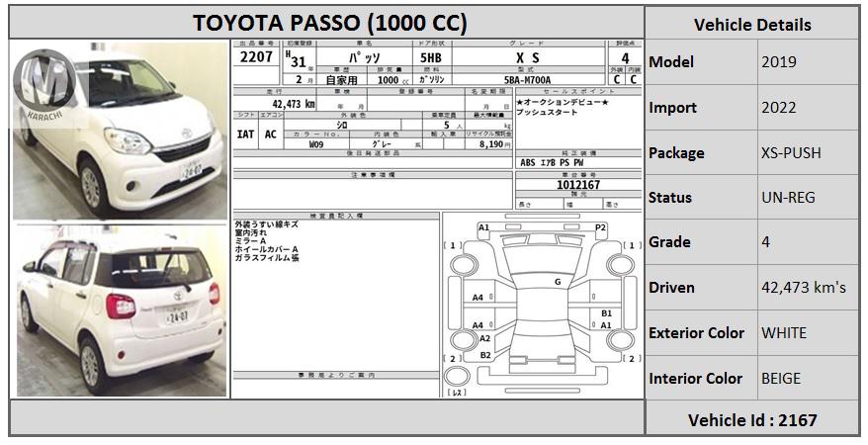Select the color number "W09"
The width and height of the screenshot is (868, 445).
[315, 144]
